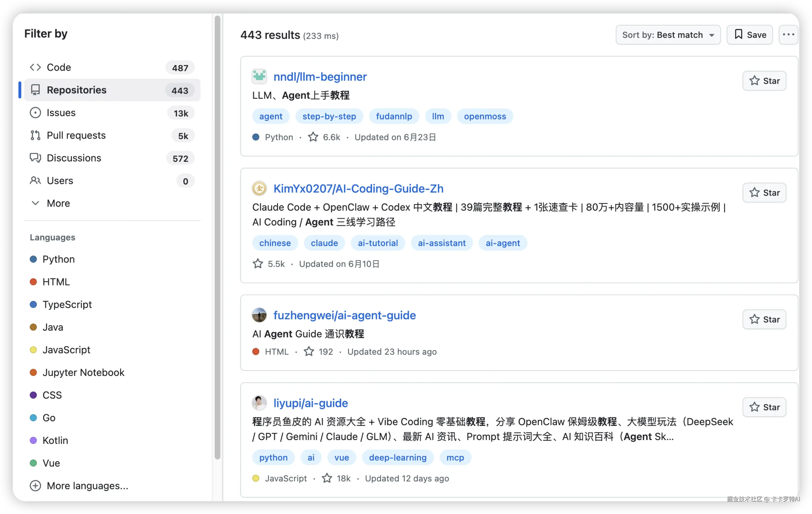
Task: Click the sidebar vertical scrollbar
Action: [218, 237]
